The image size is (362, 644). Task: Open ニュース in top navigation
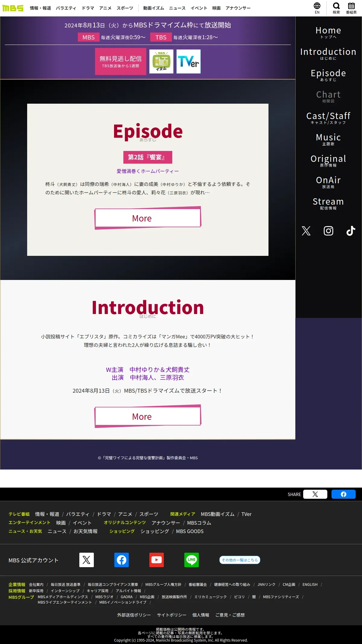point(177,8)
